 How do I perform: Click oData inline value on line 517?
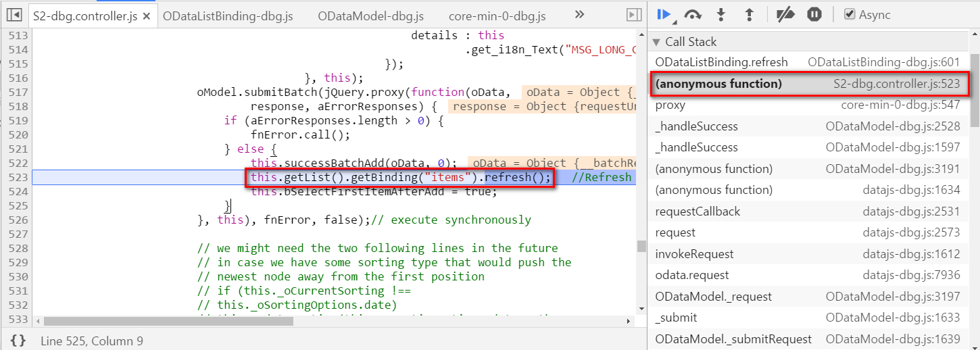(579, 92)
